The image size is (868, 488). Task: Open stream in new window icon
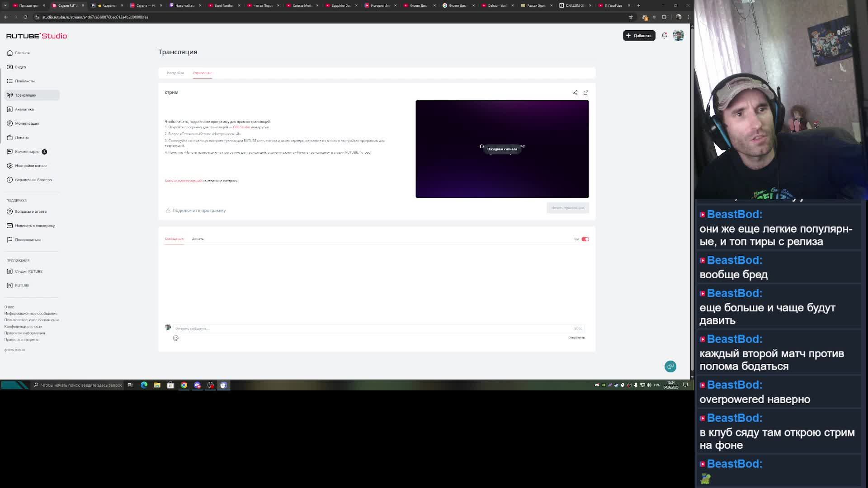(x=586, y=93)
